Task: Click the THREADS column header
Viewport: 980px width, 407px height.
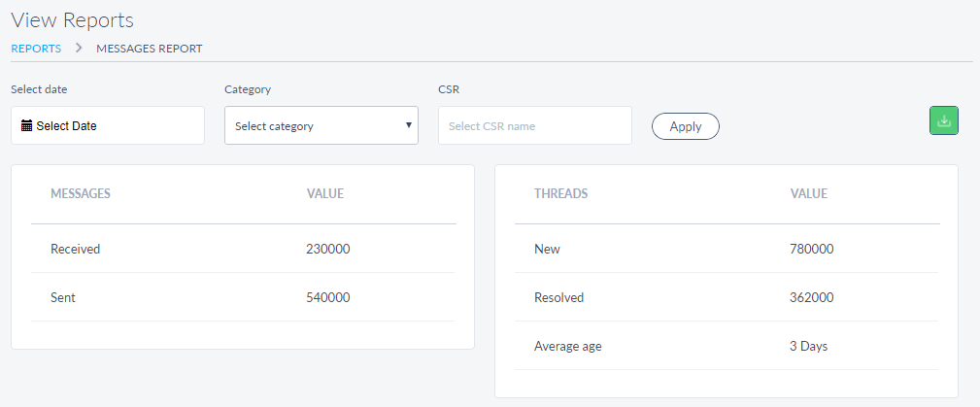Action: coord(560,193)
